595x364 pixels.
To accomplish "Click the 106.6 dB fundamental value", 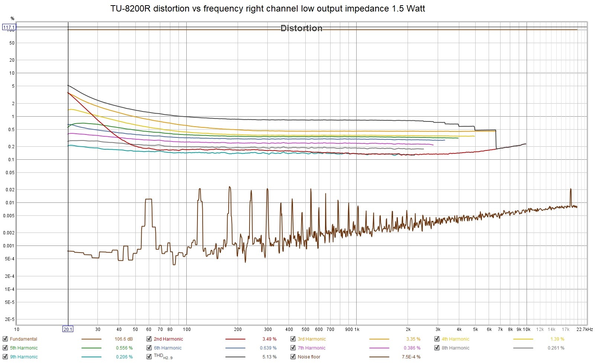I will (x=123, y=339).
